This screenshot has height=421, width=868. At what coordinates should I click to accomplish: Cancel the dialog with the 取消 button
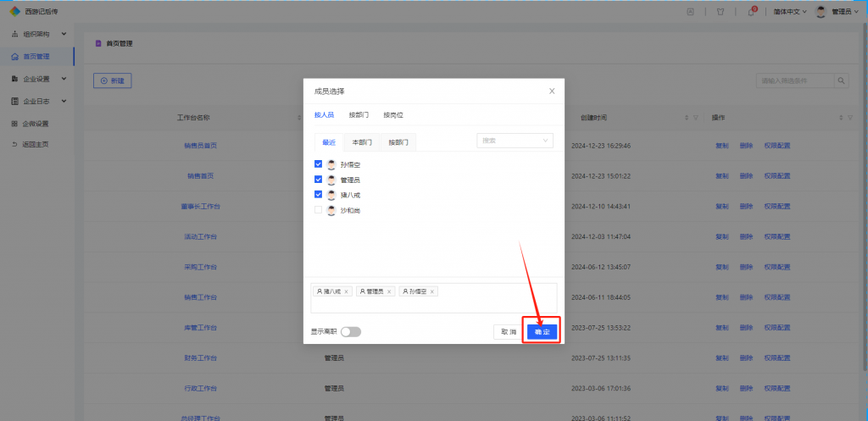509,332
